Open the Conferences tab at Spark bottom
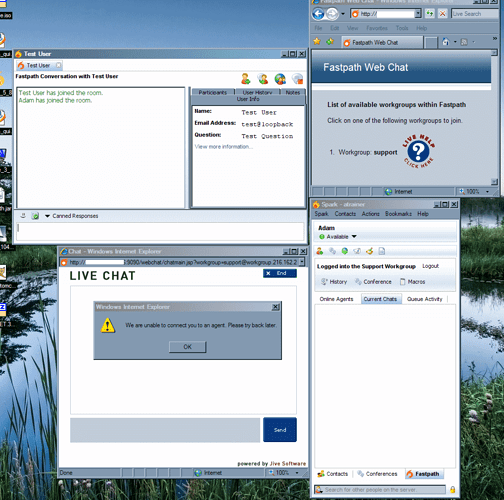The image size is (504, 500). pos(377,474)
